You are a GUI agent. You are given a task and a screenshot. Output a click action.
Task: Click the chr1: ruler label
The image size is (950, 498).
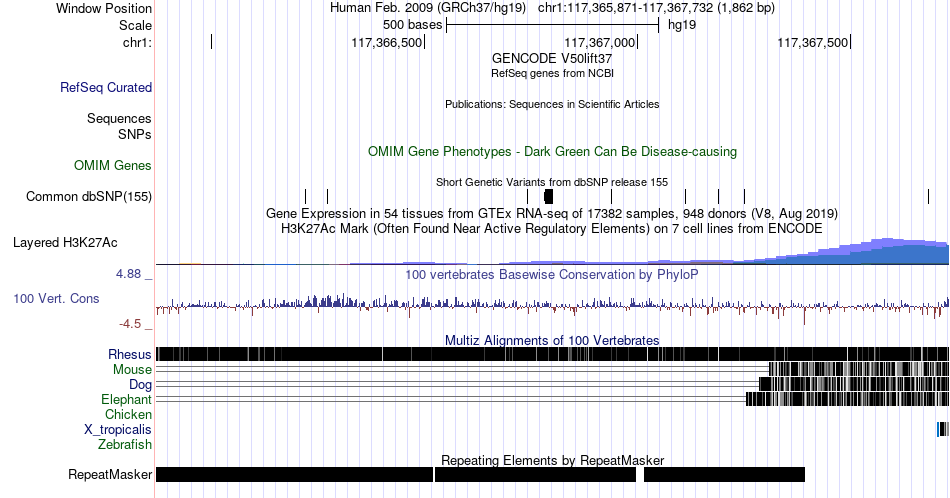click(x=138, y=42)
